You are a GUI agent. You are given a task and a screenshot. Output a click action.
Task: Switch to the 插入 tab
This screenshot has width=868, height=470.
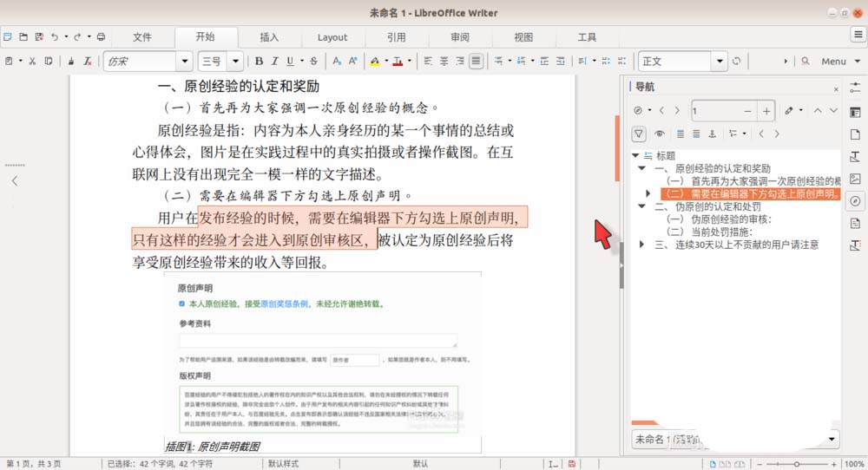click(270, 37)
